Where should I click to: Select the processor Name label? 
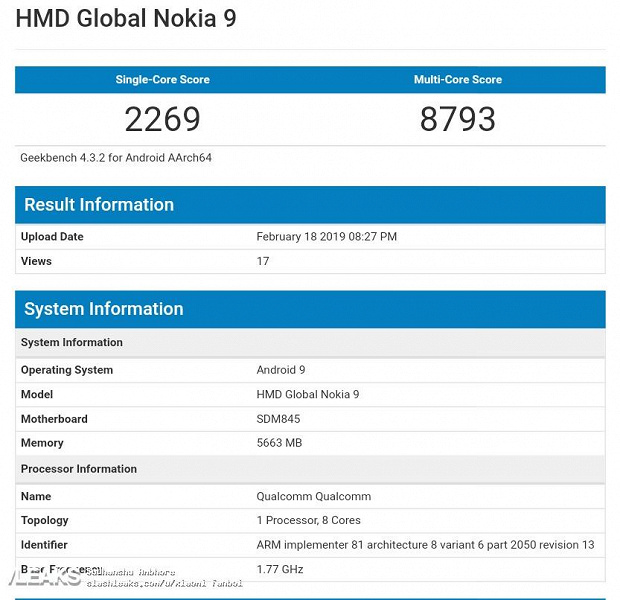[36, 496]
